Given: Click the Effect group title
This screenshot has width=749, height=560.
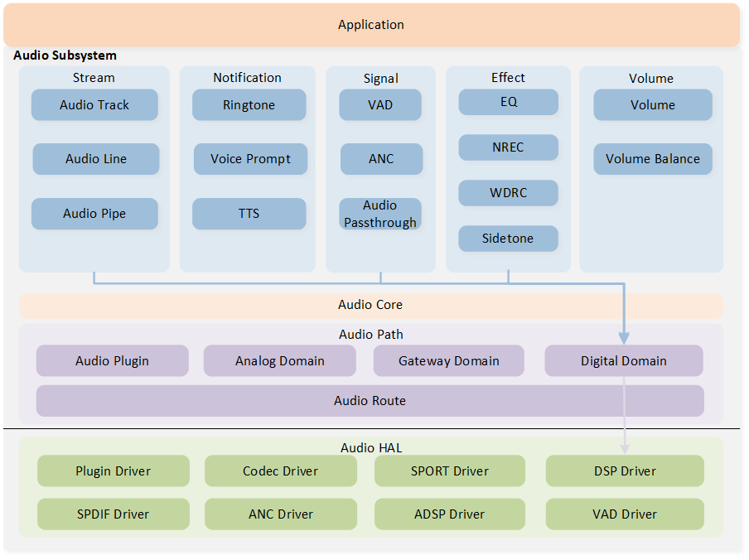Looking at the screenshot, I should 508,77.
